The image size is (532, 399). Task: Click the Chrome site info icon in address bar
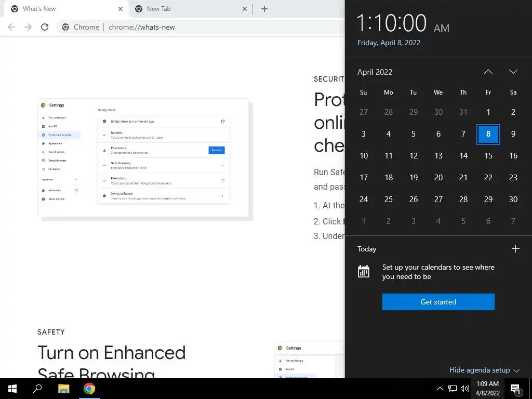click(65, 27)
